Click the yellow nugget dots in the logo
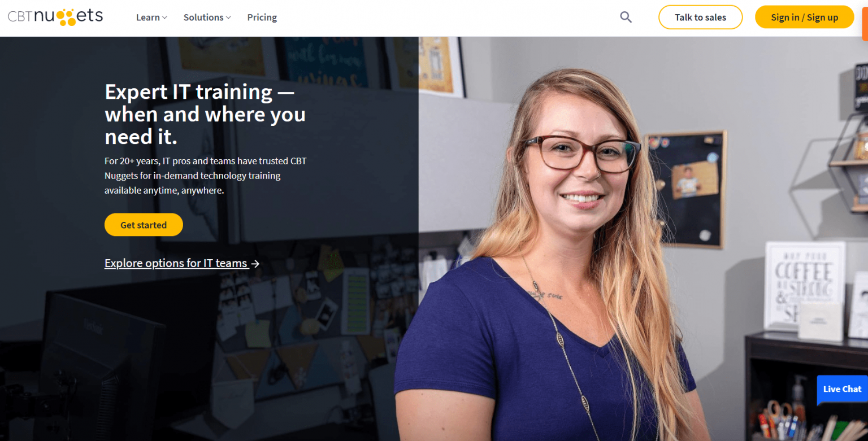 pyautogui.click(x=67, y=17)
